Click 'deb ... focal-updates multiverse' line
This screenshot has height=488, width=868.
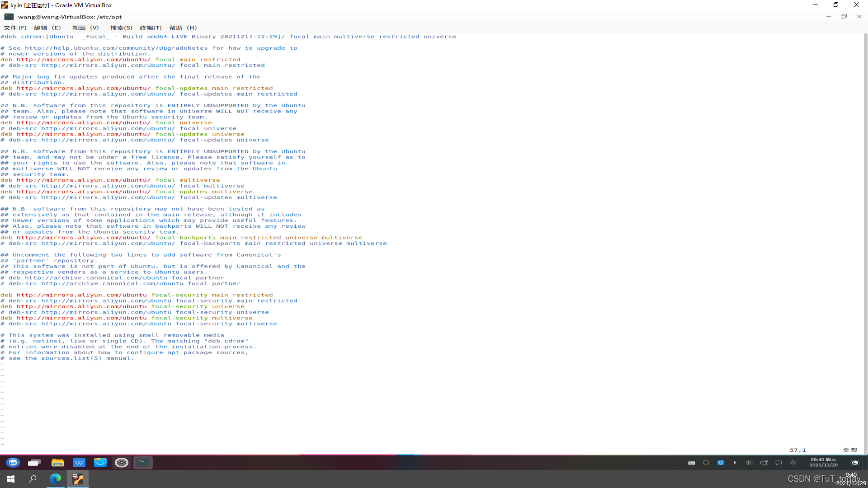point(127,192)
